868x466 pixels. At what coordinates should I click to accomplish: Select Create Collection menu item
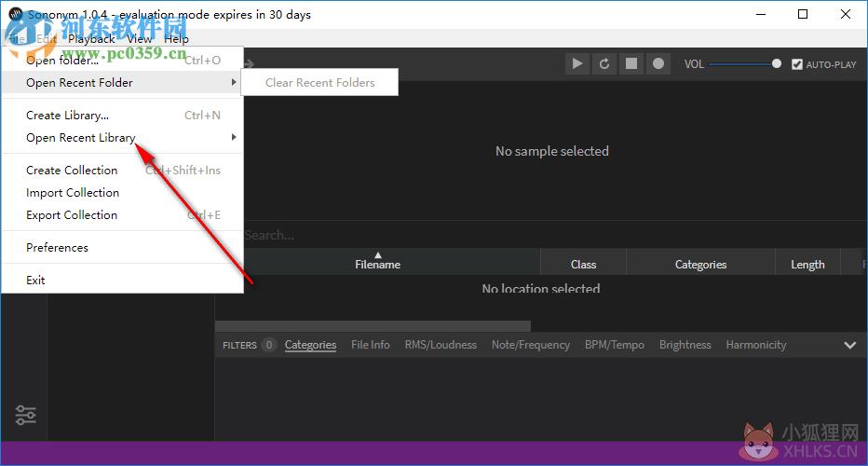122,171
